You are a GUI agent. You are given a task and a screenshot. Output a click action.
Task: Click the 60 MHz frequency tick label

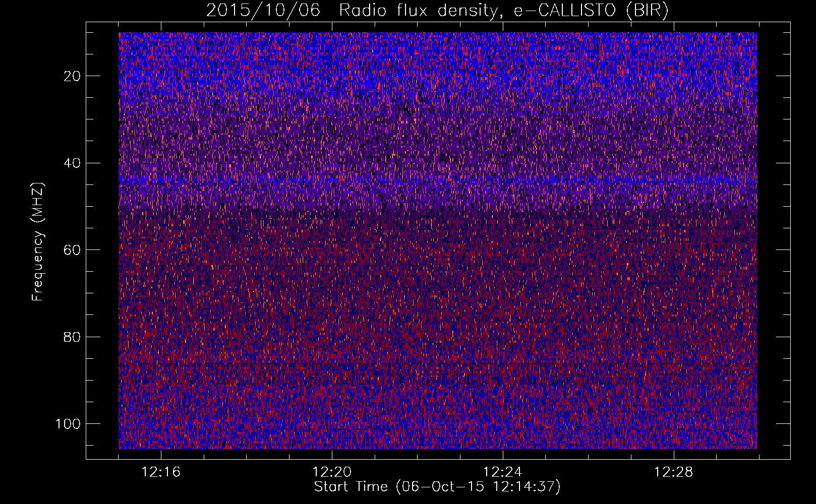[73, 250]
